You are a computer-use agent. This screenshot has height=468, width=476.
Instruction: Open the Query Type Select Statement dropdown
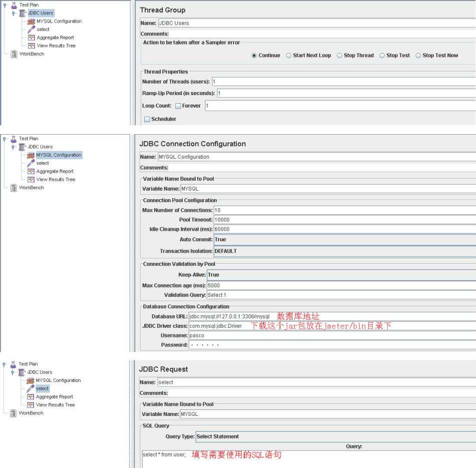[336, 436]
